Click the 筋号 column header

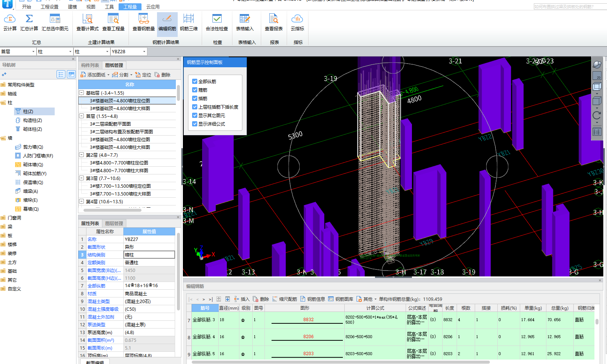205,308
